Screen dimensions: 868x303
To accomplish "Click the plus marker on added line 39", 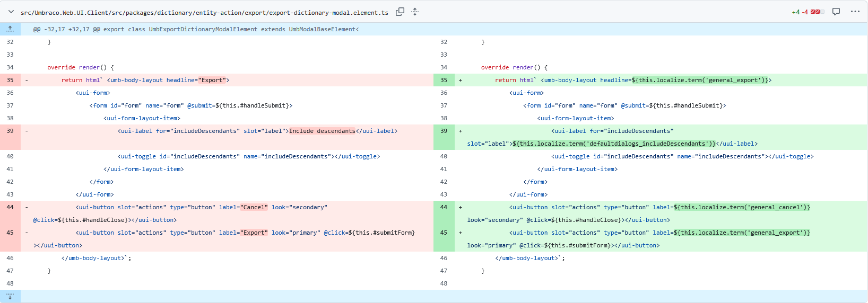I will 460,131.
